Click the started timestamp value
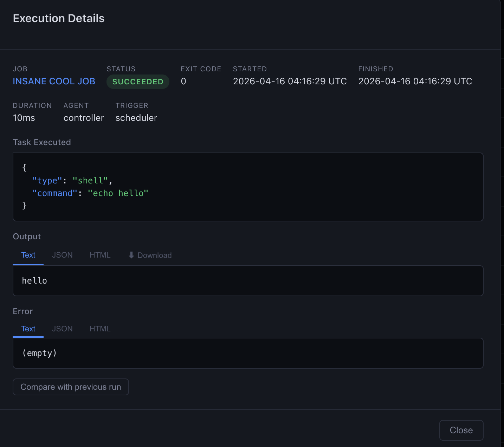 (x=290, y=81)
